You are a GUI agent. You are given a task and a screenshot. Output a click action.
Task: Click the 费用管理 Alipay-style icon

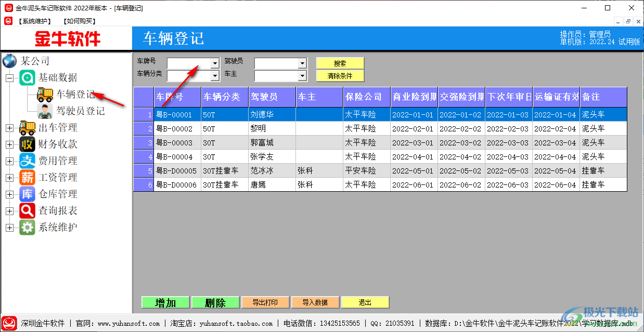[27, 161]
